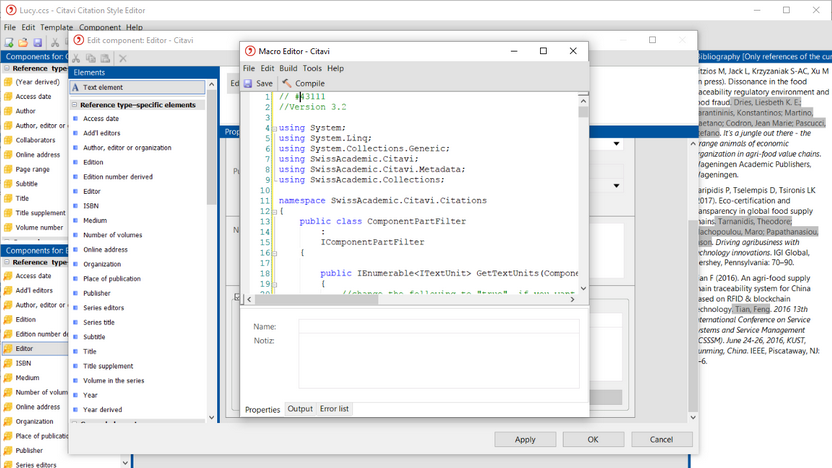
Task: Click the (Year derived) component icon
Action: [x=8, y=82]
